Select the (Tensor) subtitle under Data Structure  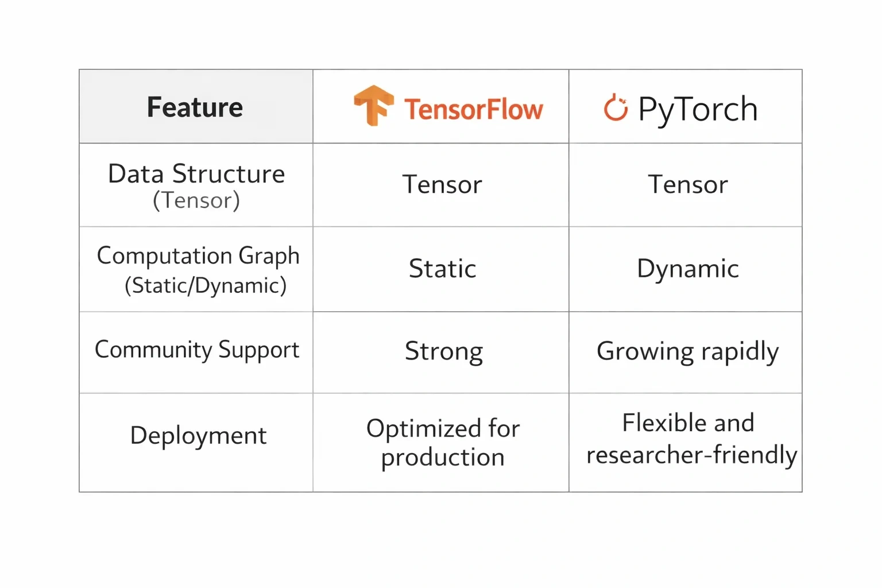tap(196, 200)
